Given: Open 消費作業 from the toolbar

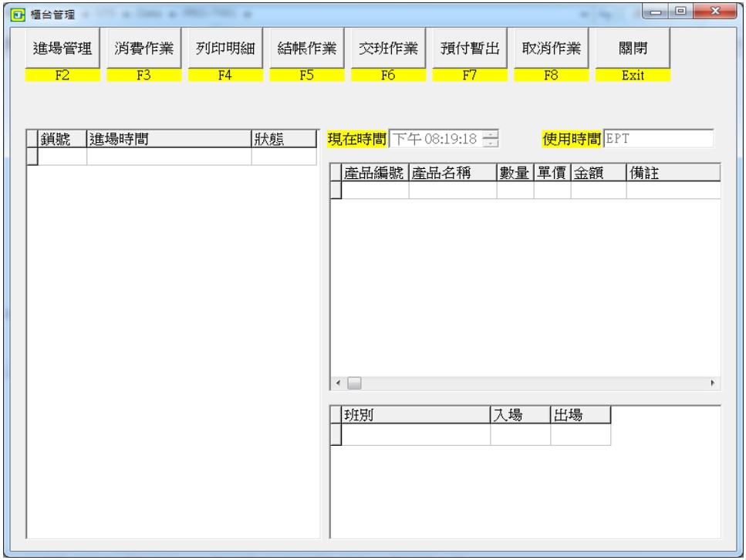Looking at the screenshot, I should (x=144, y=49).
